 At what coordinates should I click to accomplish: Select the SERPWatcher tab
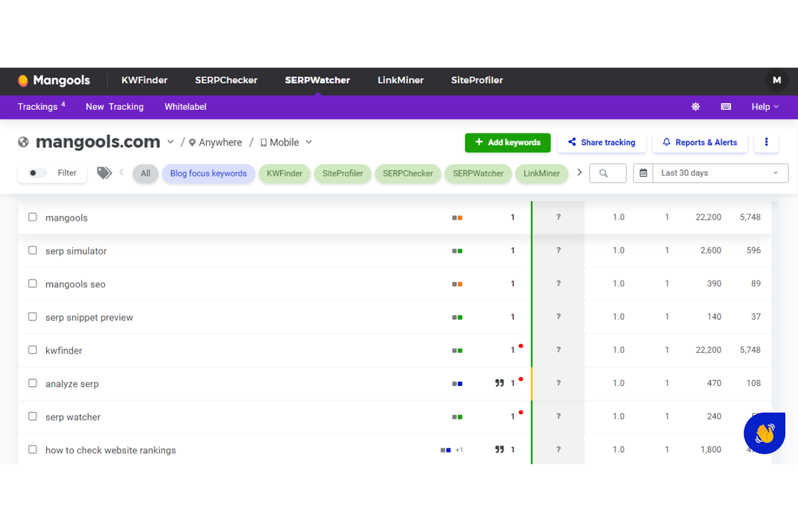317,80
